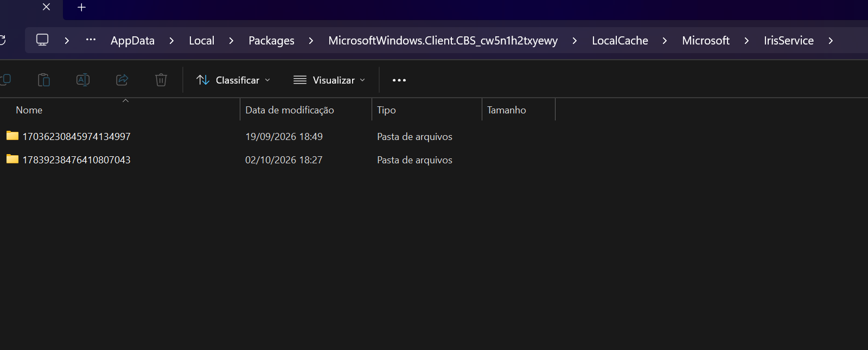Click the This PC monitor icon in address bar
Image resolution: width=868 pixels, height=350 pixels.
click(42, 40)
